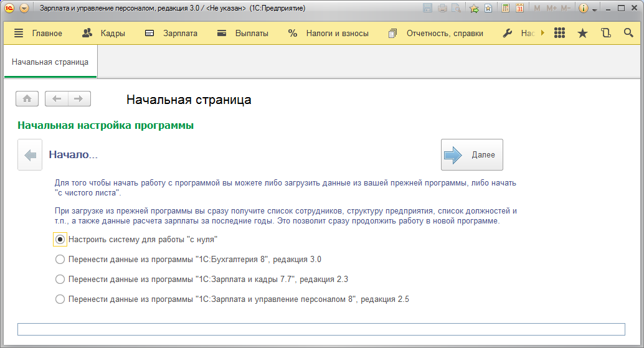Open the Кадры section menu

click(104, 34)
